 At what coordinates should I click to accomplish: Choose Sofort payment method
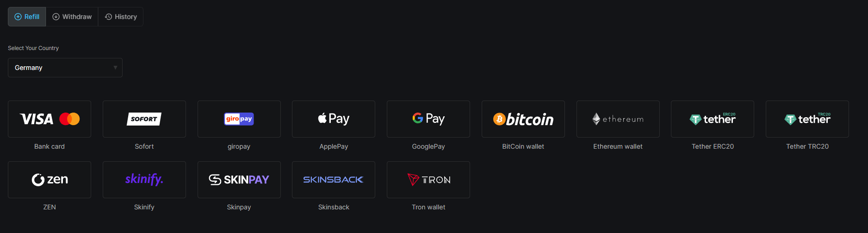(144, 119)
